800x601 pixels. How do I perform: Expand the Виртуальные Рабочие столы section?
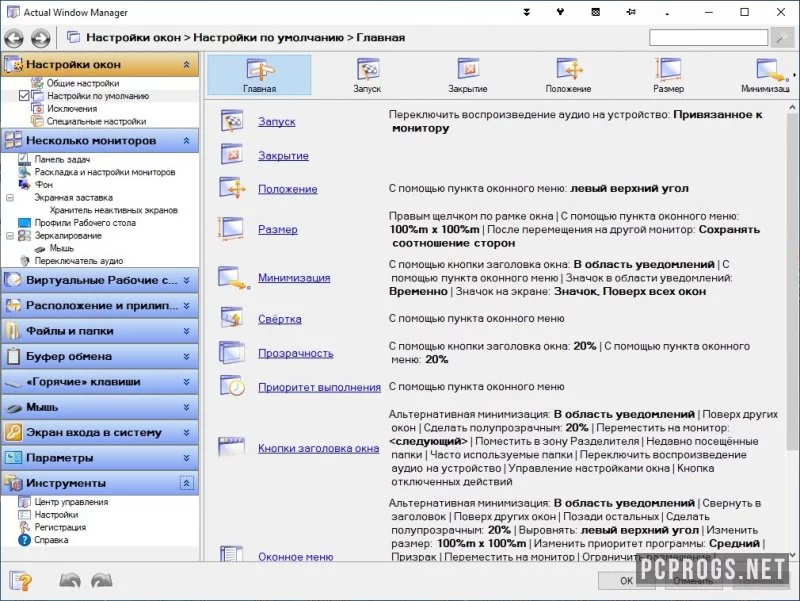click(187, 280)
